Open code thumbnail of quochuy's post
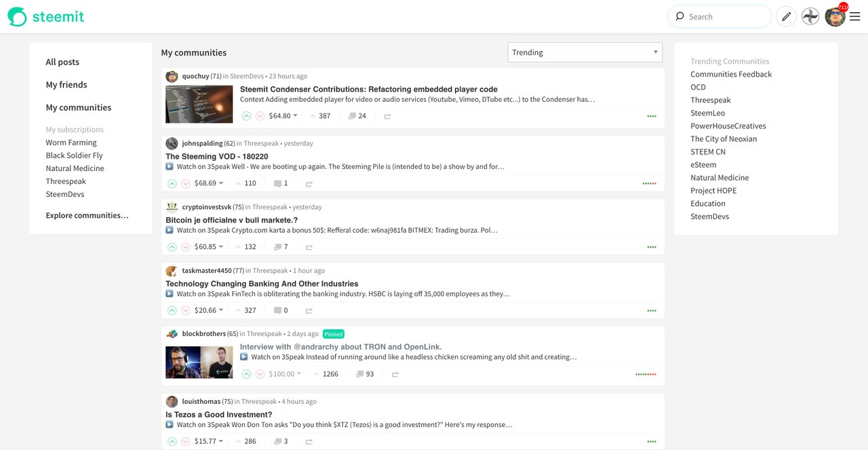This screenshot has width=868, height=450. 199,104
